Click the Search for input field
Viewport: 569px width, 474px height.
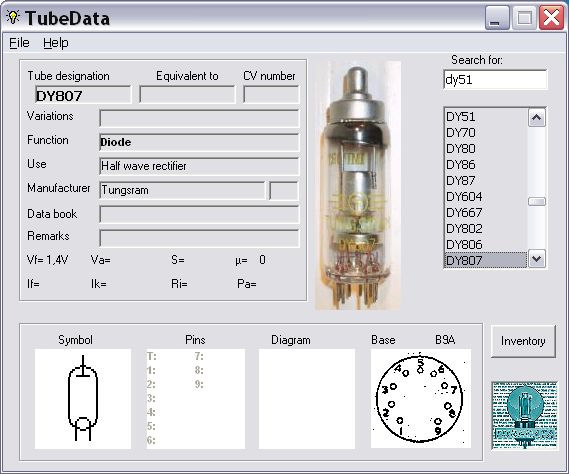click(x=495, y=79)
